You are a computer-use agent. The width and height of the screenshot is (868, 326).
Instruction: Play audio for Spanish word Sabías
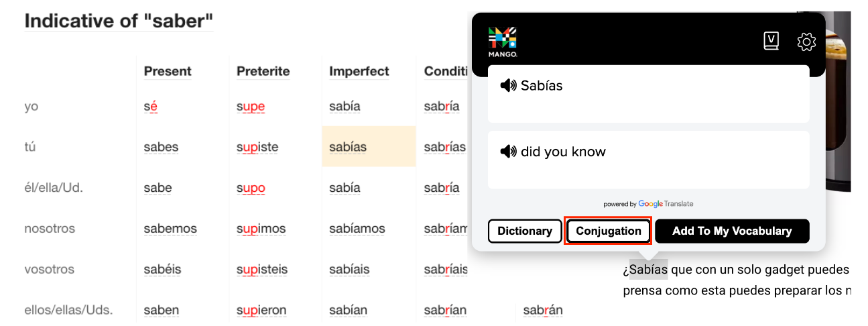pos(509,85)
